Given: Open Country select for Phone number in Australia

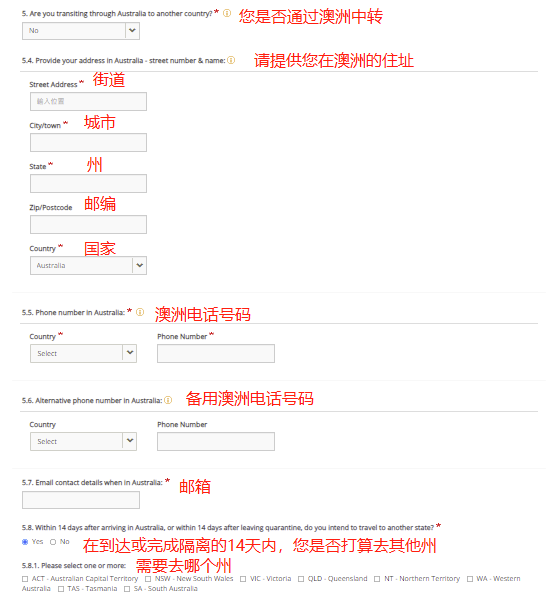Looking at the screenshot, I should tap(83, 353).
